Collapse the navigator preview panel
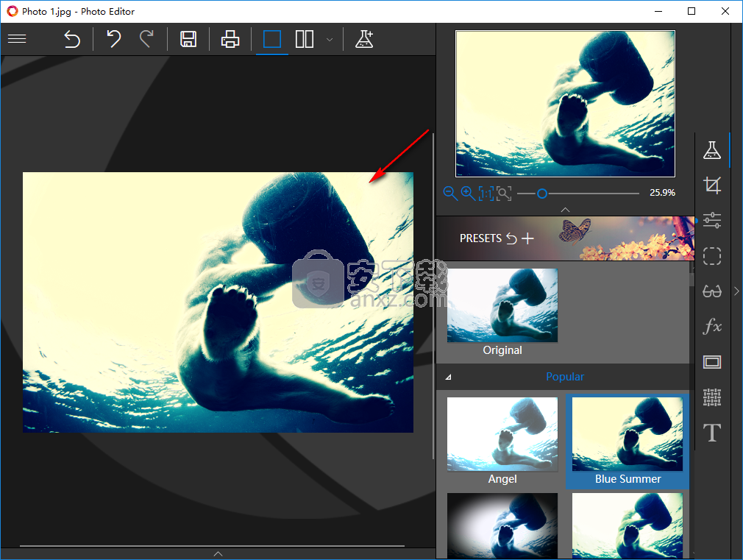Image resolution: width=743 pixels, height=560 pixels. pyautogui.click(x=565, y=209)
